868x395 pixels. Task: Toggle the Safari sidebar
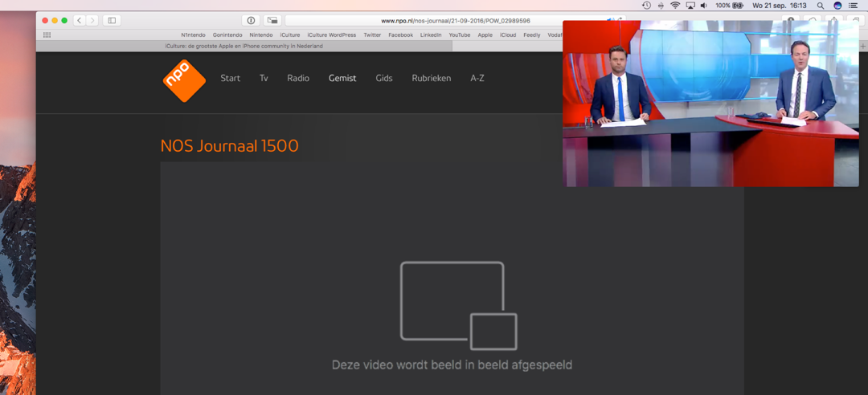(112, 20)
